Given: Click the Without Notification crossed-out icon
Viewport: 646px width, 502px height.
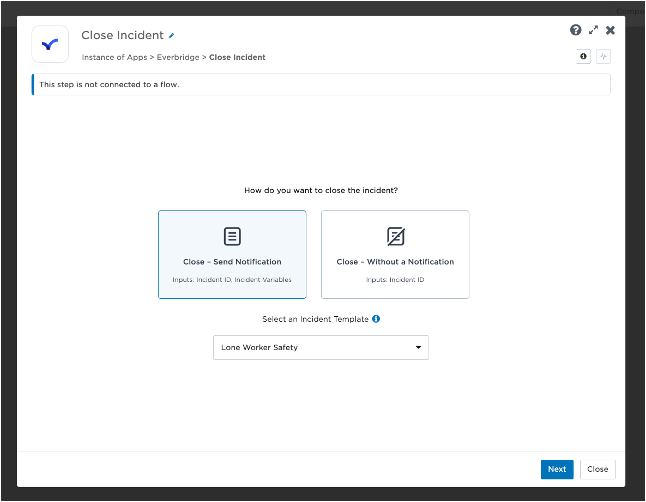Looking at the screenshot, I should point(395,237).
